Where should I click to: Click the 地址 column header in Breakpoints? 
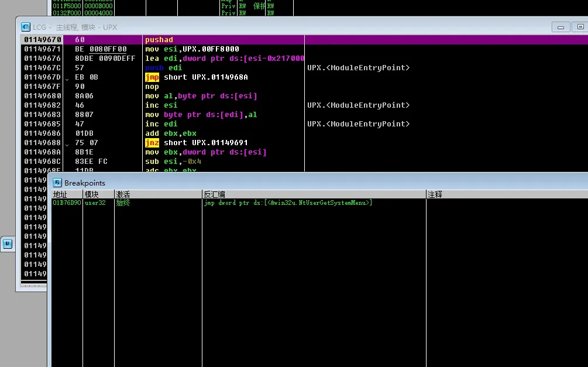pyautogui.click(x=67, y=194)
